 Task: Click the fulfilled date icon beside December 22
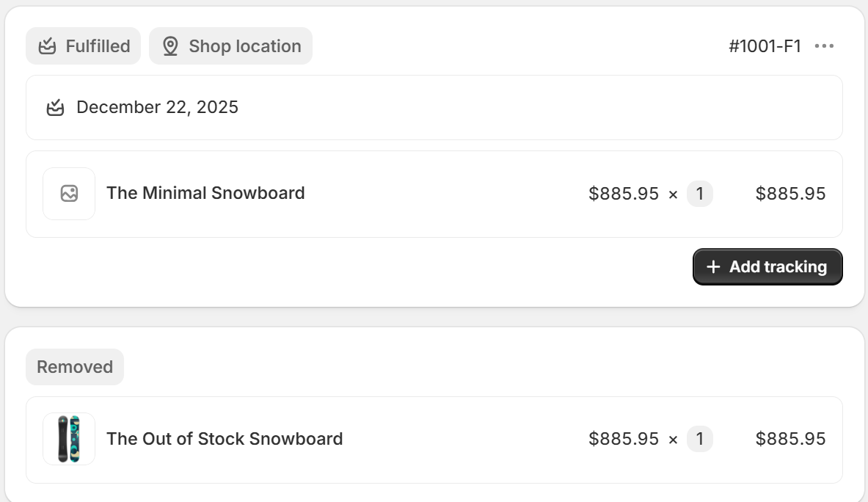(x=55, y=108)
